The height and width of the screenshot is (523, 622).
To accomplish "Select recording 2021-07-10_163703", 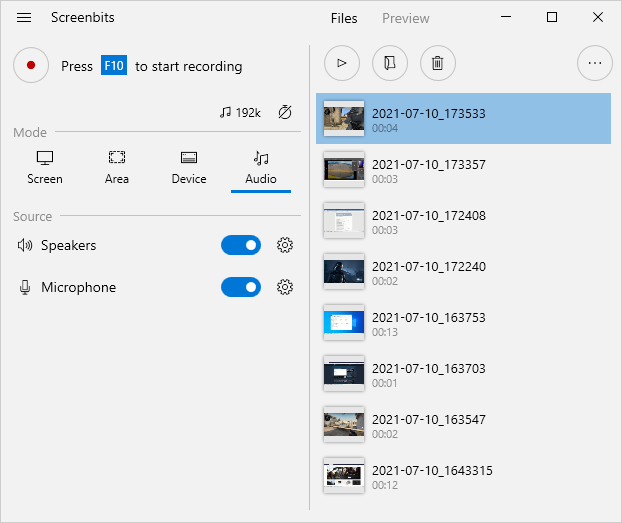I will tap(463, 373).
